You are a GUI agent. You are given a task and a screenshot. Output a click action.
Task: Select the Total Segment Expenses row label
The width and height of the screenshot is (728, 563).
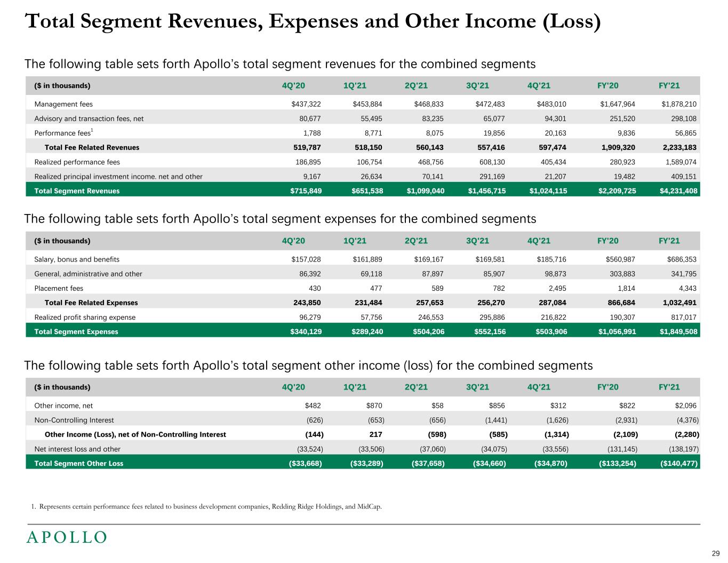[x=76, y=331]
